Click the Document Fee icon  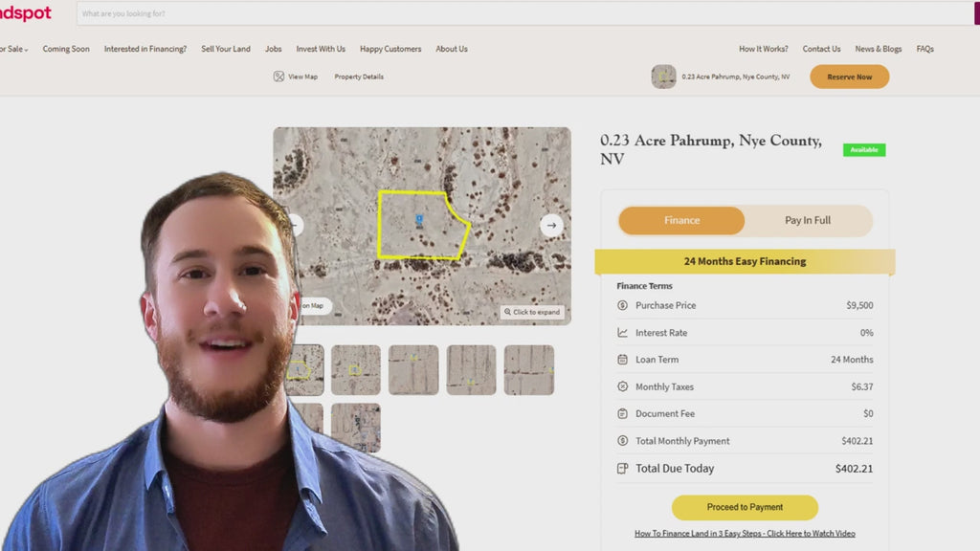(x=623, y=414)
